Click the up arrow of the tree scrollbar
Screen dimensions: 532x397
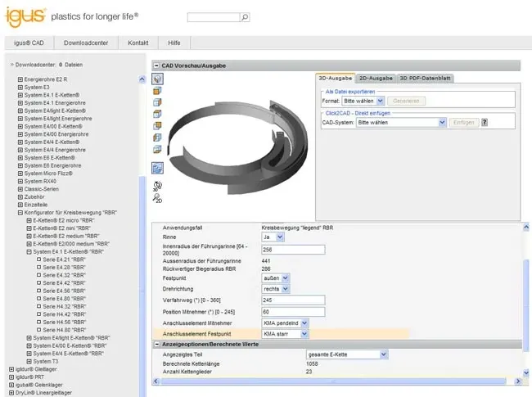(x=142, y=80)
